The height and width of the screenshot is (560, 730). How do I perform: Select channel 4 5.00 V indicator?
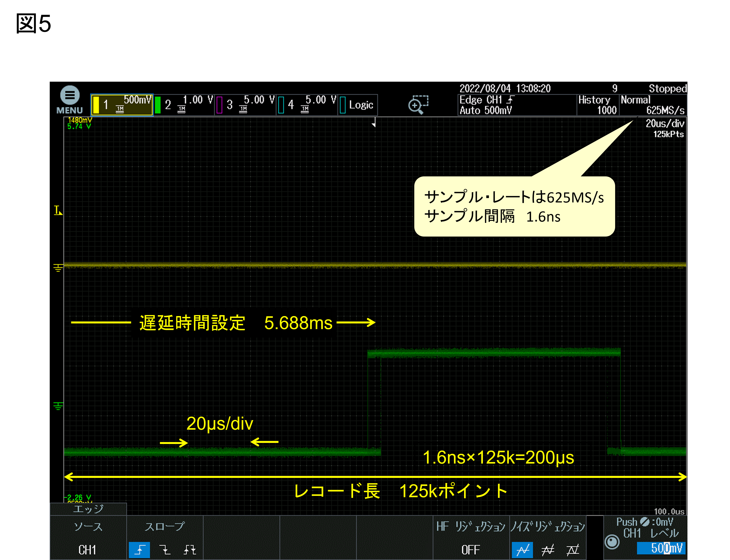[307, 105]
